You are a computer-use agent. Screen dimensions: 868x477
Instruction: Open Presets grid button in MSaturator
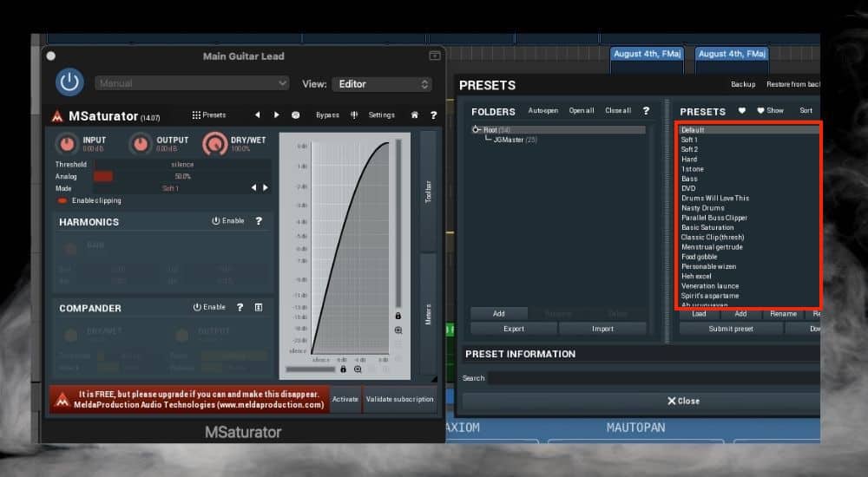click(208, 115)
